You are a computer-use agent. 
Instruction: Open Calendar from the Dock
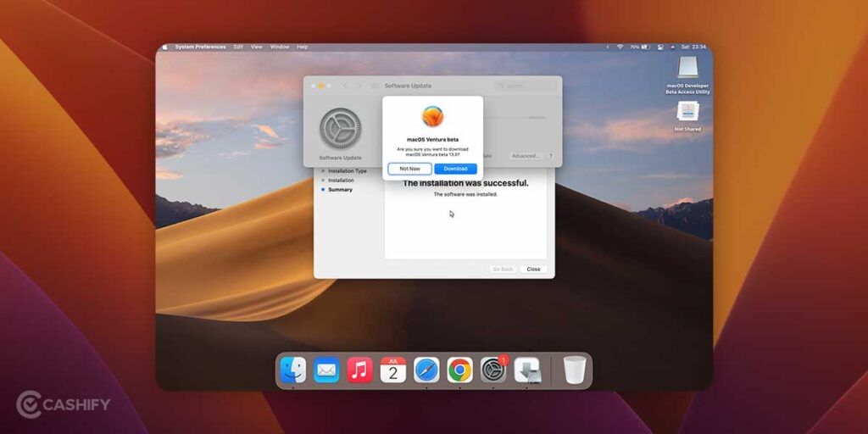(393, 370)
